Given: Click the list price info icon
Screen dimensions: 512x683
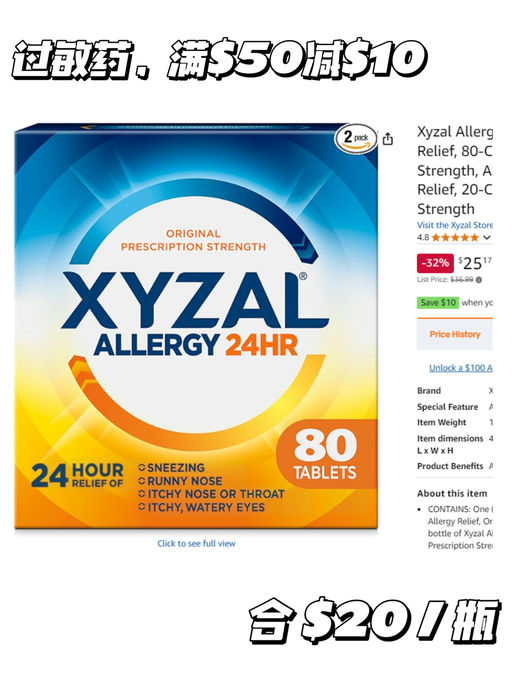Looking at the screenshot, I should point(479,280).
